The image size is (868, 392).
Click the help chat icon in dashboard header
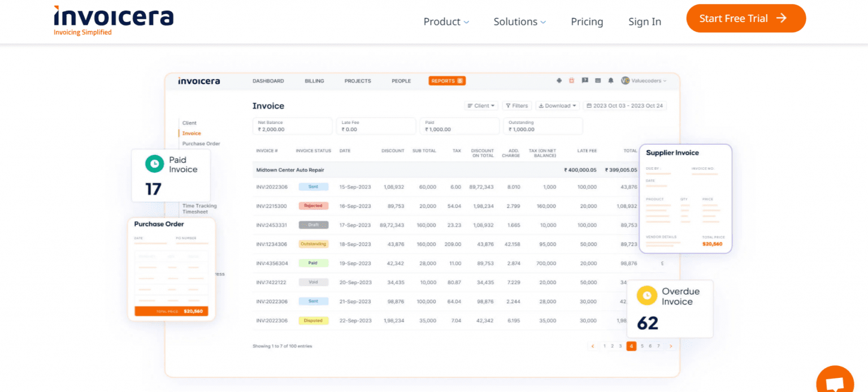[586, 80]
